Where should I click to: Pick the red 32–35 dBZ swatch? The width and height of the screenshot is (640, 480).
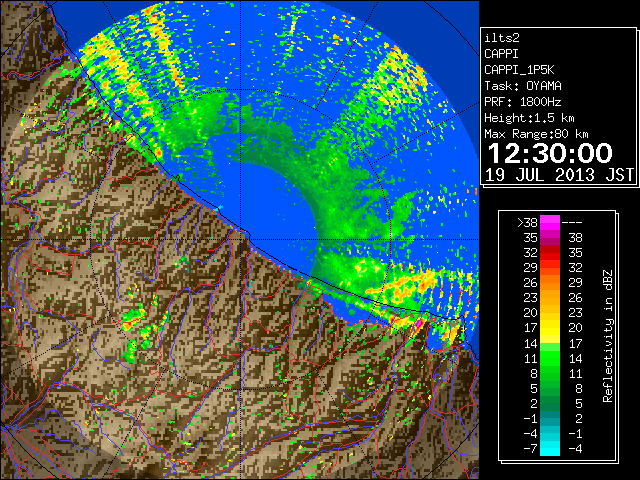click(550, 253)
